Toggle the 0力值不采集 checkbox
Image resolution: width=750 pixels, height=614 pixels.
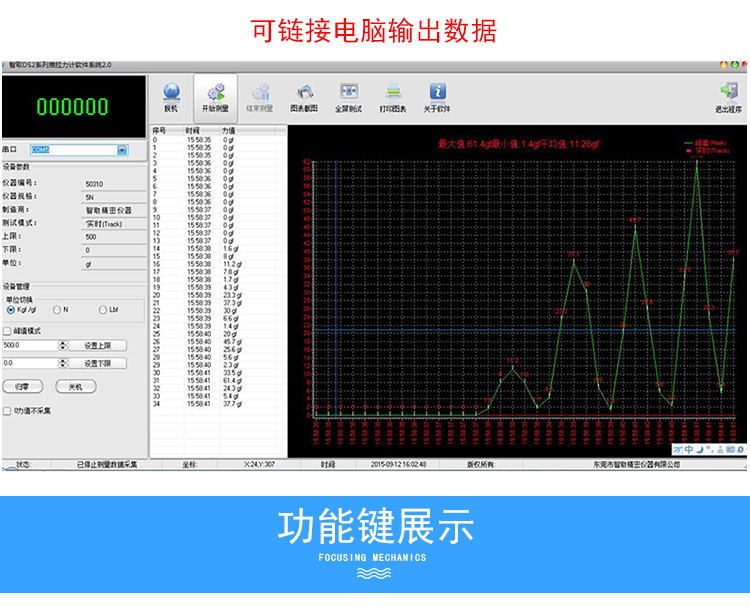click(x=8, y=410)
